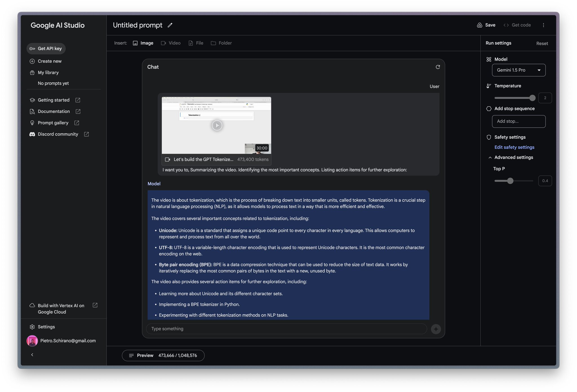Click the Save drive icon

(x=480, y=25)
